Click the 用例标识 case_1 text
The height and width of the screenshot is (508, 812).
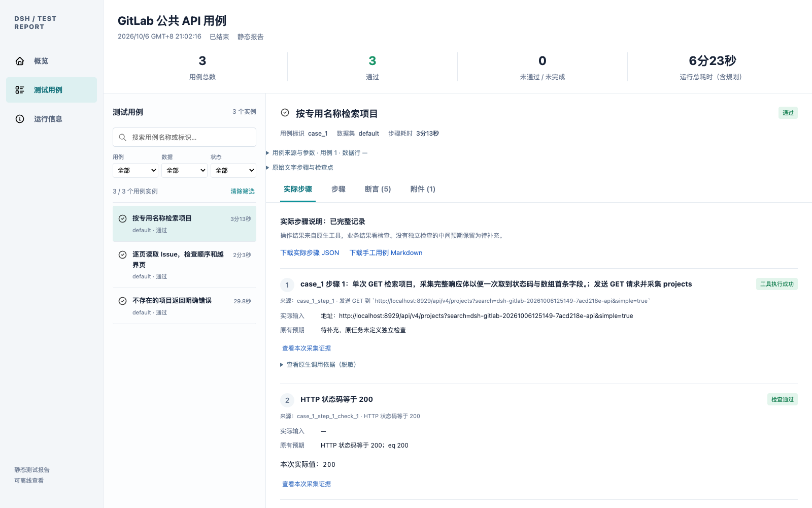click(x=303, y=134)
